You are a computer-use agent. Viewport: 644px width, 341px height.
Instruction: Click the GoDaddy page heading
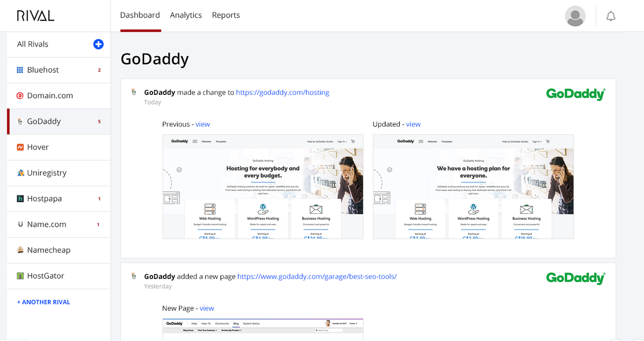tap(155, 59)
